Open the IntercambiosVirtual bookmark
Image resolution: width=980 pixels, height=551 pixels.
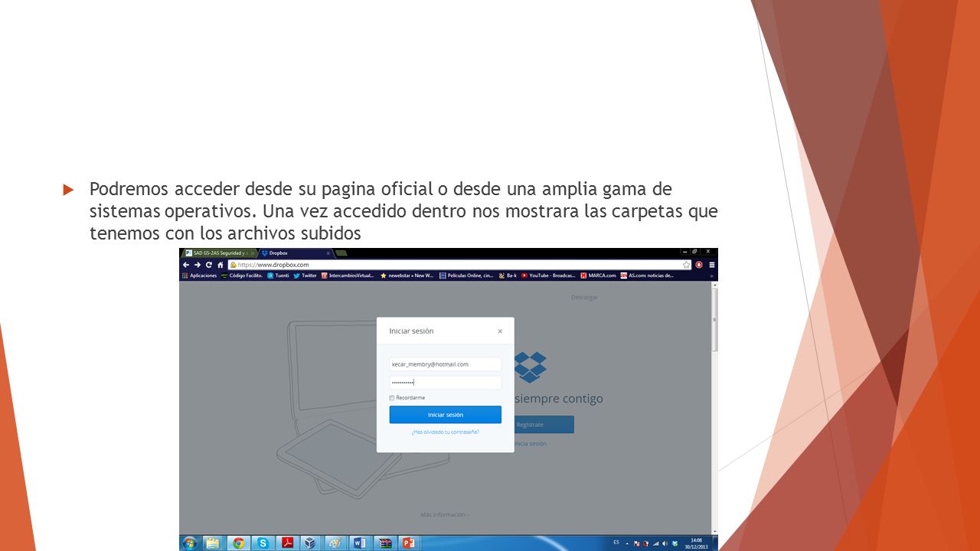point(348,275)
